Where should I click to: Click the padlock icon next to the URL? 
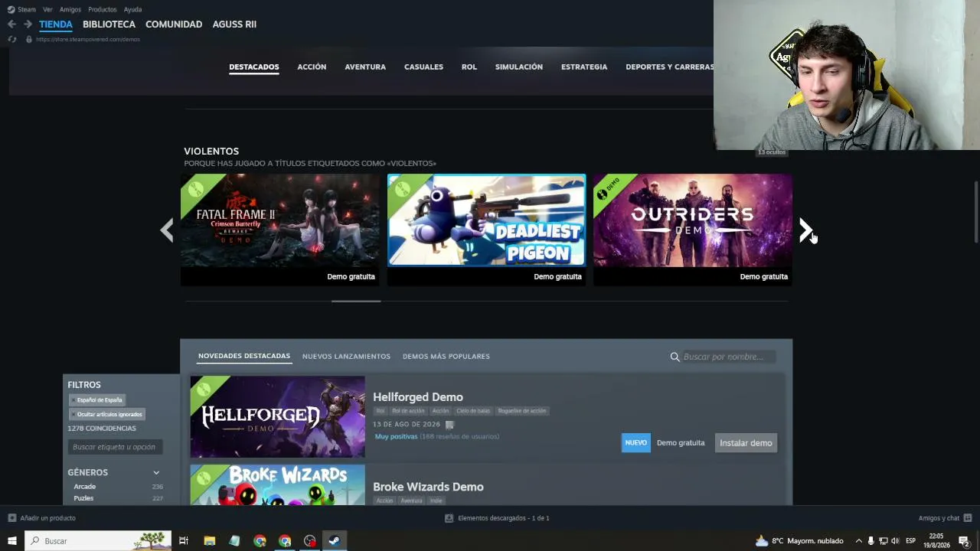tap(29, 39)
